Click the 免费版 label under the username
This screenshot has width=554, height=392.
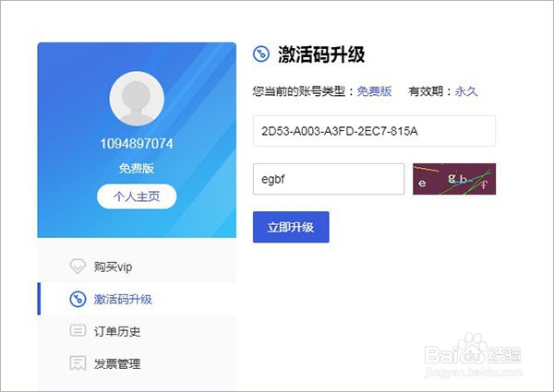[137, 168]
